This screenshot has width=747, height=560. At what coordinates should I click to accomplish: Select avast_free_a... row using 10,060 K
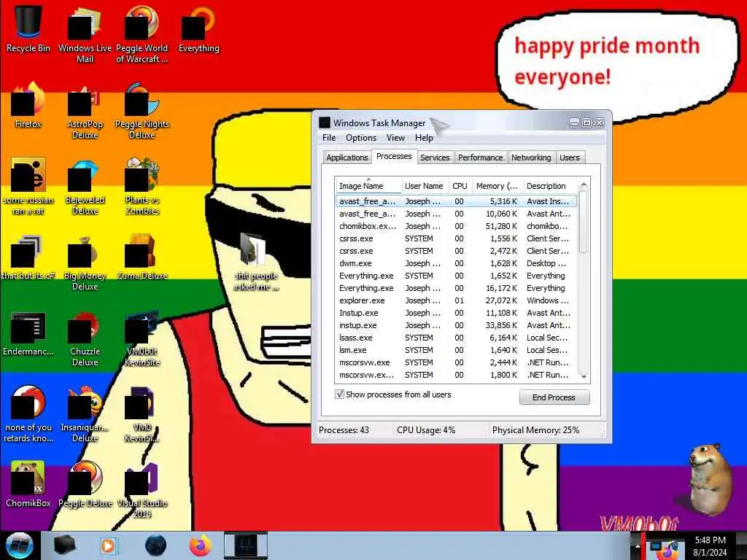pyautogui.click(x=456, y=214)
